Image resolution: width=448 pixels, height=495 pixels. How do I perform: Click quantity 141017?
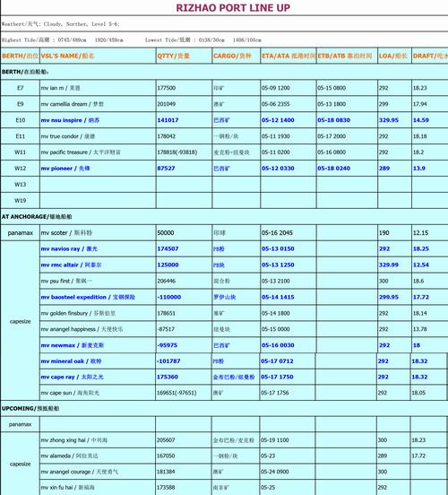pyautogui.click(x=168, y=120)
